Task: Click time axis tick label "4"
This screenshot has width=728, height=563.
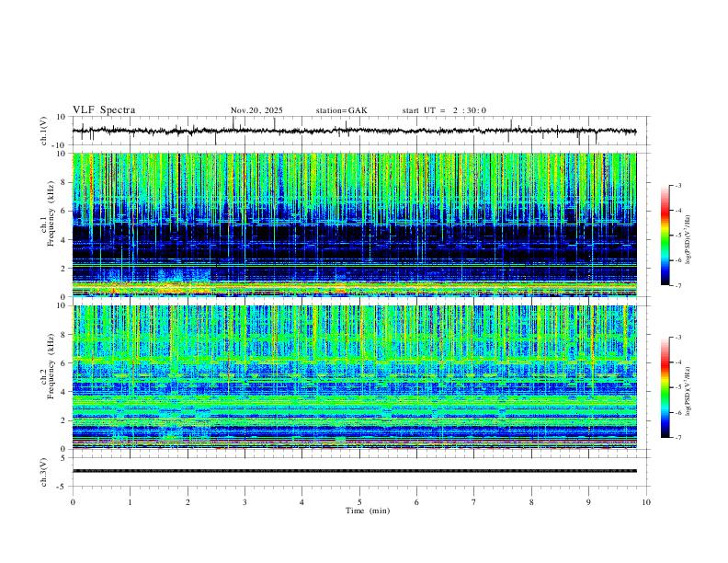Action: [301, 502]
